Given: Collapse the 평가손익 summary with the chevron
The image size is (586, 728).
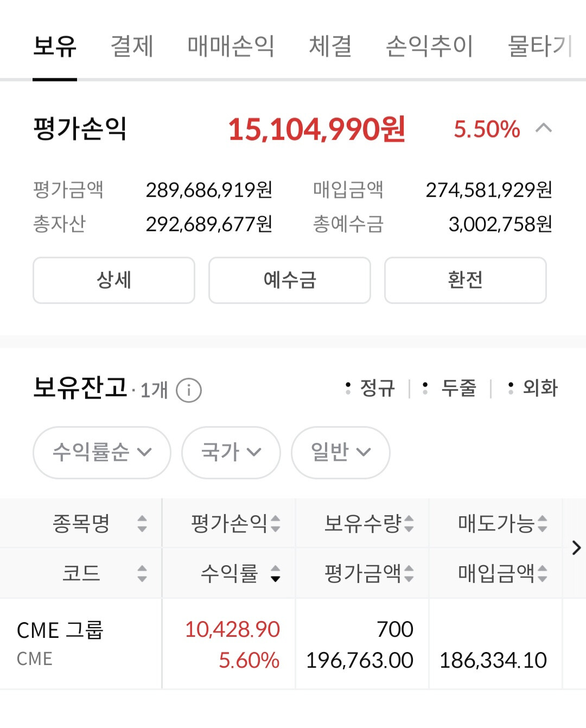Looking at the screenshot, I should point(544,129).
